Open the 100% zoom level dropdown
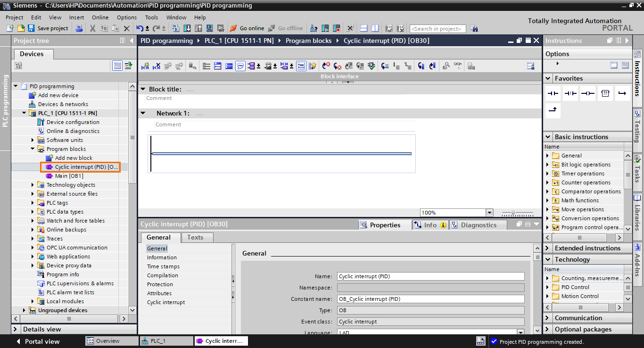The width and height of the screenshot is (644, 348). pyautogui.click(x=489, y=212)
